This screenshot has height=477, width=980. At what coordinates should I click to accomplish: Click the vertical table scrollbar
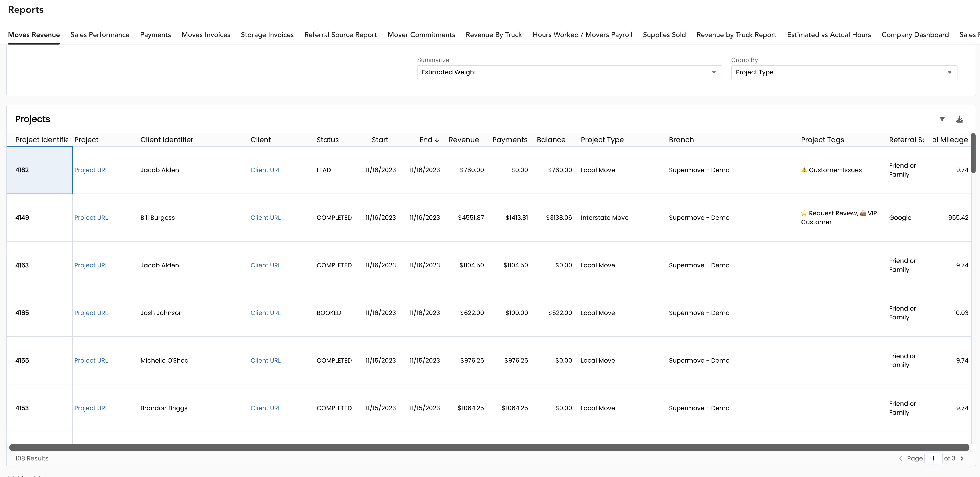[x=973, y=153]
